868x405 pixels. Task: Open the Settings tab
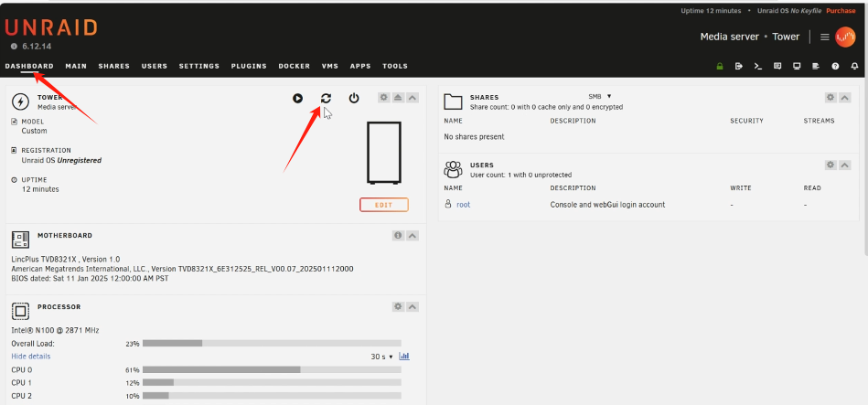(x=199, y=66)
